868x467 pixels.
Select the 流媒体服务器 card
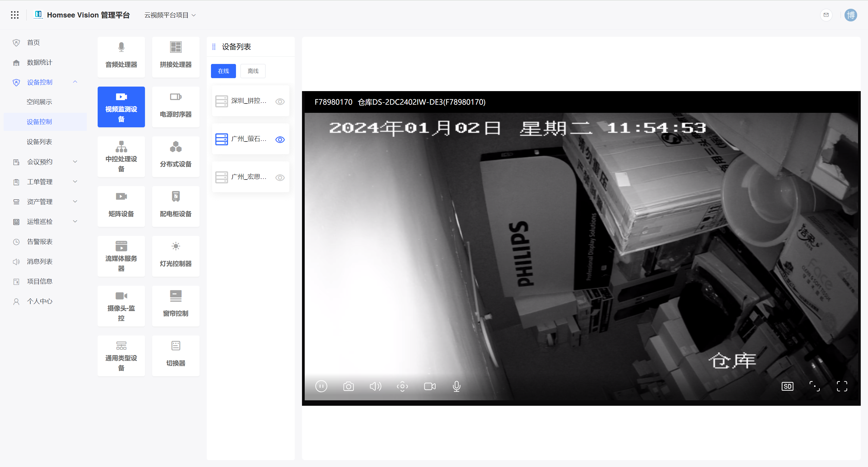[121, 256]
